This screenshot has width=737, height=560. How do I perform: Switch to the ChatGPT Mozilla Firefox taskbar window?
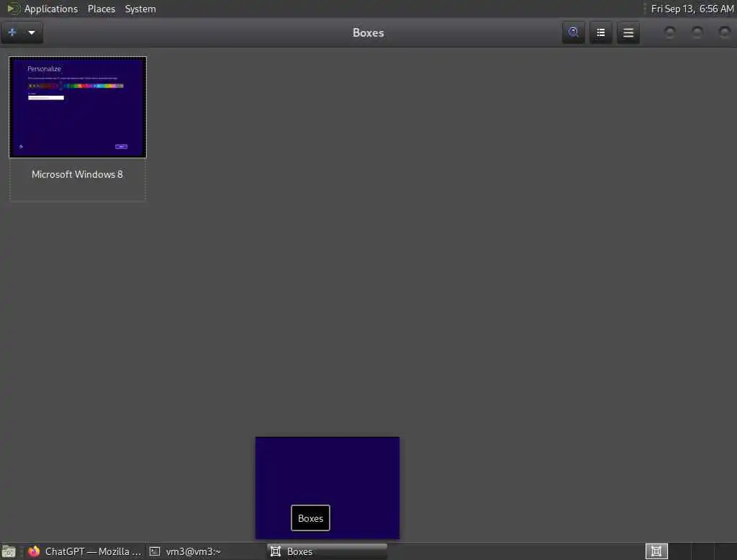pos(85,551)
